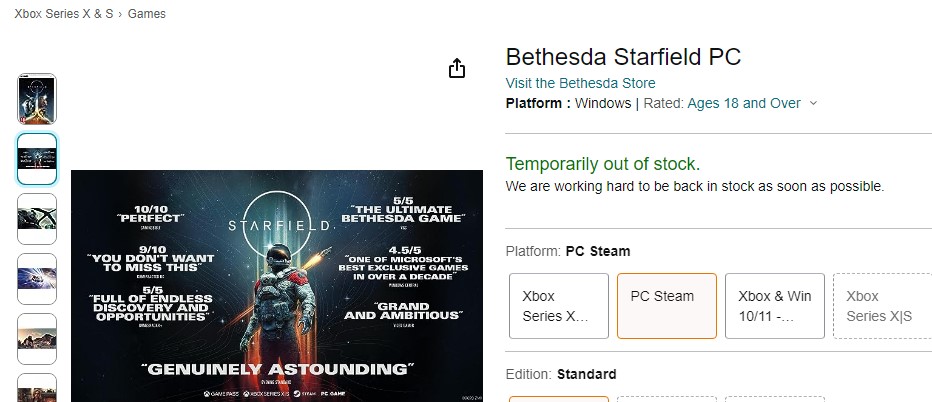Click the share icon above the product image
Screen dimensions: 932x402
coord(457,68)
